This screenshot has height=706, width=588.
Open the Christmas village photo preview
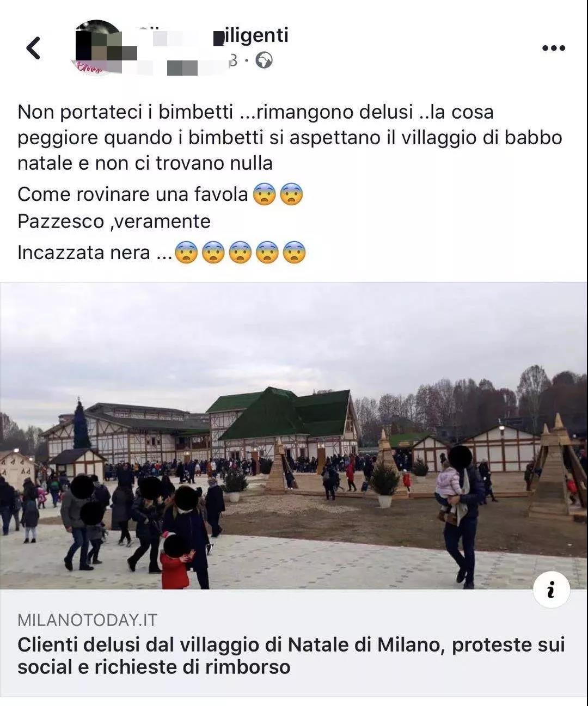tap(294, 435)
